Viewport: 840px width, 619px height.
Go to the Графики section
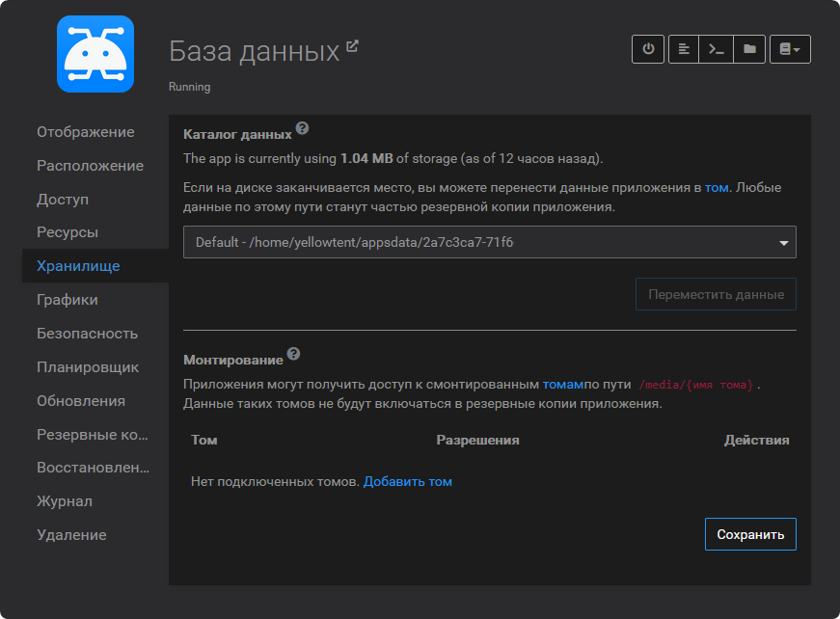click(68, 300)
